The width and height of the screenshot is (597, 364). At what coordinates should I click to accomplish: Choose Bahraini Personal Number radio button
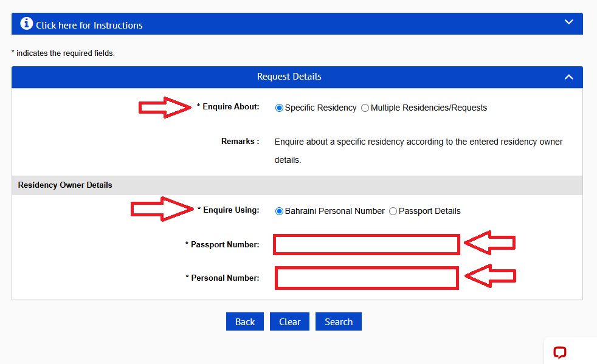point(279,211)
